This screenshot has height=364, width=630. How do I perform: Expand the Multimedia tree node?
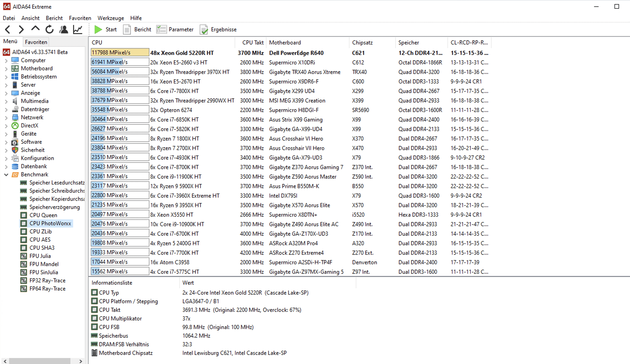click(x=7, y=101)
